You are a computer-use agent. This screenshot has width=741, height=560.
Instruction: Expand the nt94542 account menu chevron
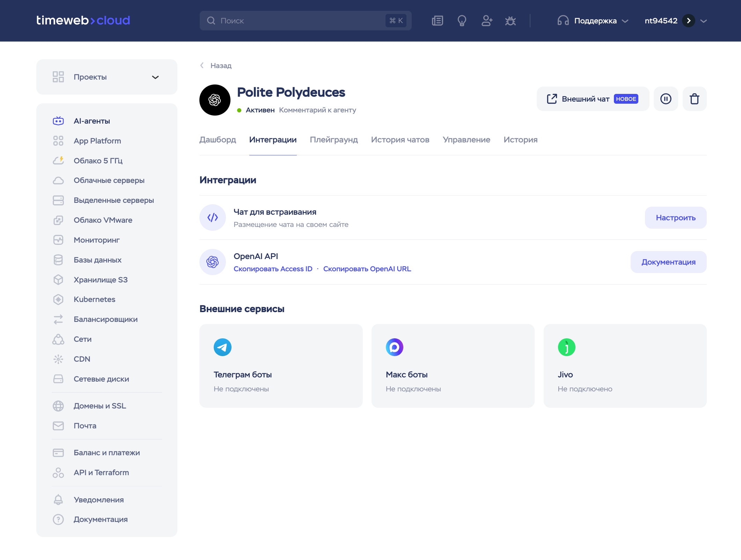point(703,21)
